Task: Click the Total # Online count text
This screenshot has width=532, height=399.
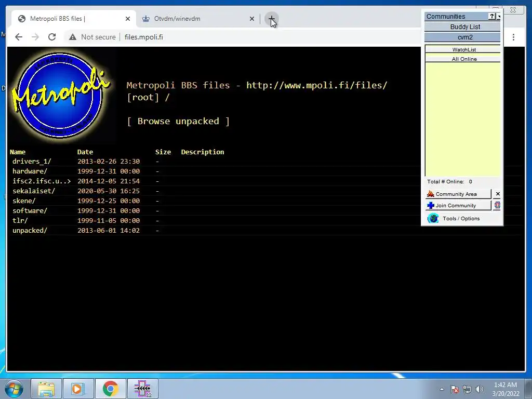Action: 449,181
